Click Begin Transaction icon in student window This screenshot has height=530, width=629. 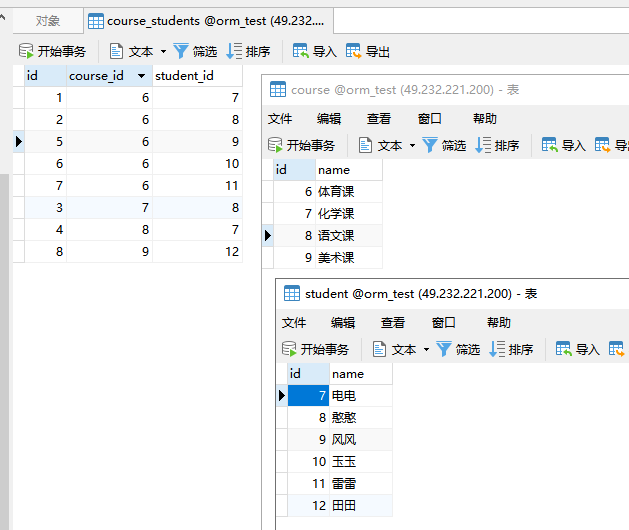point(289,349)
